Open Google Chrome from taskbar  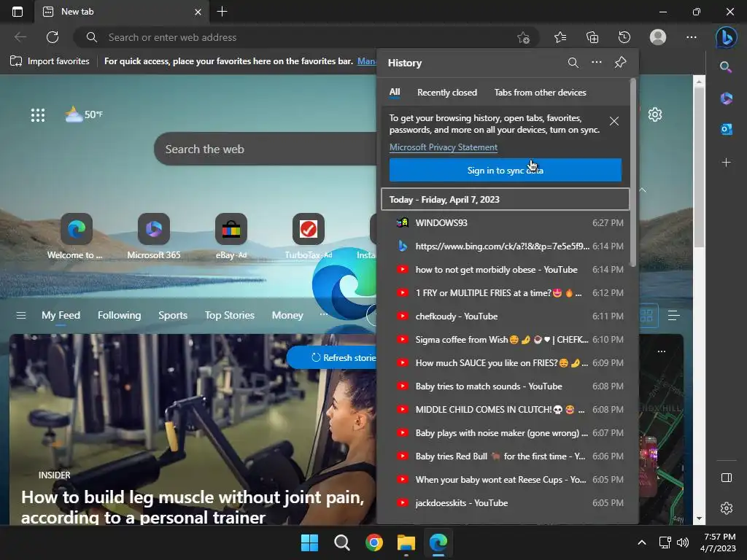[x=374, y=542]
